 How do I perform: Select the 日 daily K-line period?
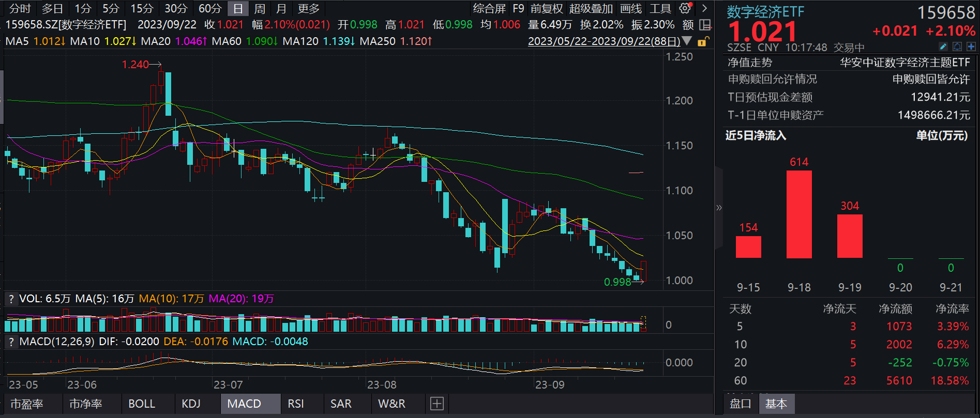click(238, 9)
